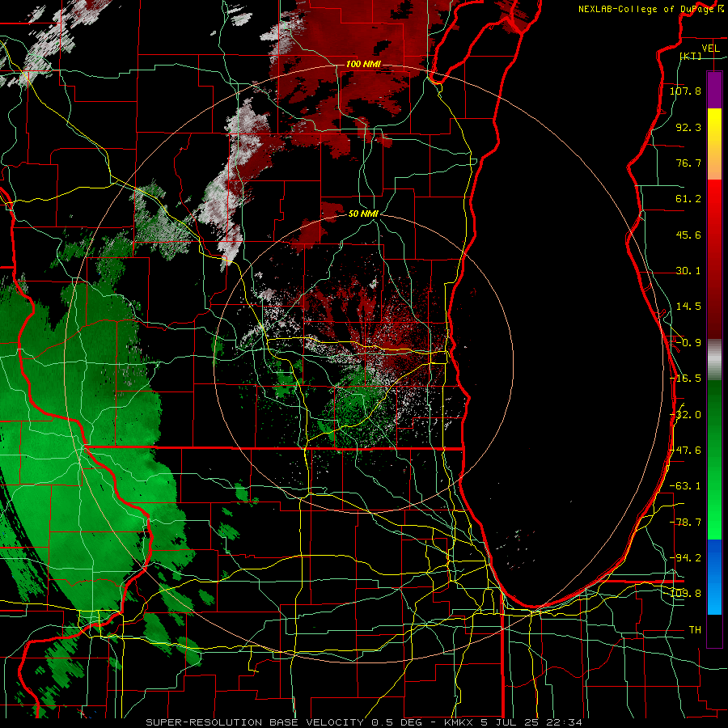Click the 76.7 legend value
The width and height of the screenshot is (728, 728).
click(688, 163)
